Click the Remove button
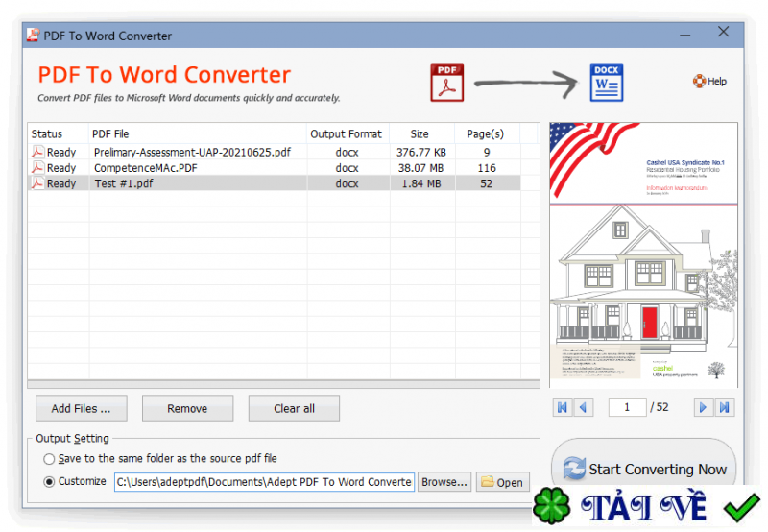Image resolution: width=768 pixels, height=532 pixels. pos(187,408)
